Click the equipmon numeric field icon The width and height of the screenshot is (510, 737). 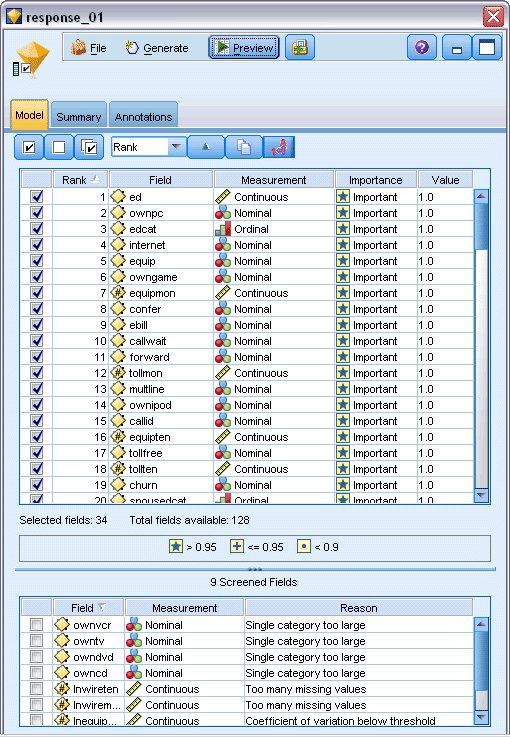click(118, 293)
